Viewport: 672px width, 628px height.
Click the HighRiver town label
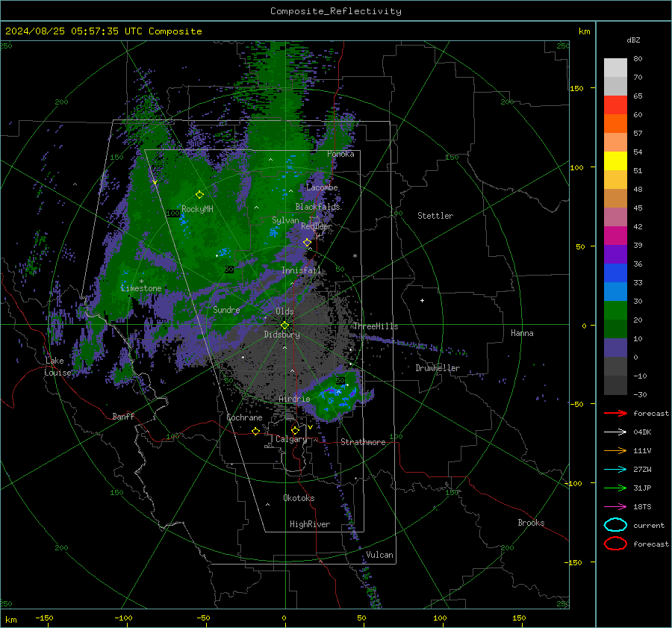coord(309,524)
